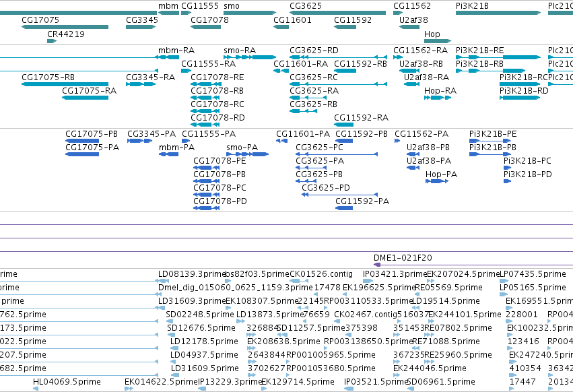Click transcript CG11555-RA
The width and height of the screenshot is (573, 392).
pyautogui.click(x=186, y=71)
